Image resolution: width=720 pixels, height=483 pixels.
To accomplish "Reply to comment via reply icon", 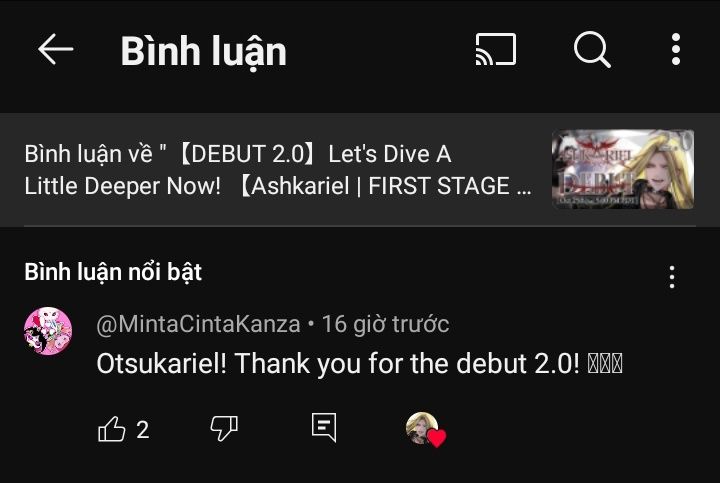I will pyautogui.click(x=323, y=428).
